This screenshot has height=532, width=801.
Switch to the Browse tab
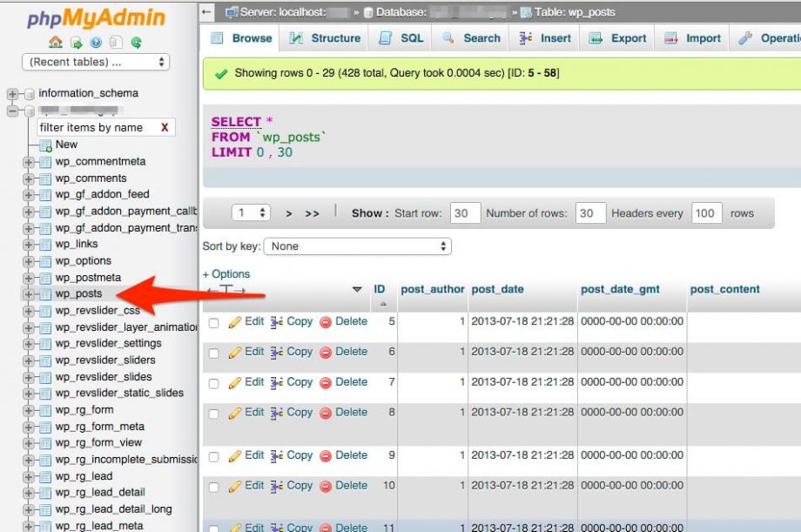click(x=241, y=38)
